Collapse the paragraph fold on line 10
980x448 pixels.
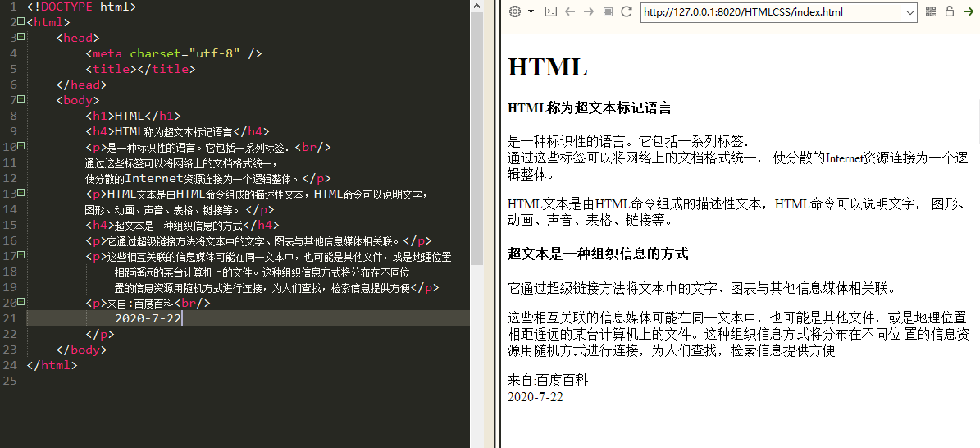click(21, 145)
